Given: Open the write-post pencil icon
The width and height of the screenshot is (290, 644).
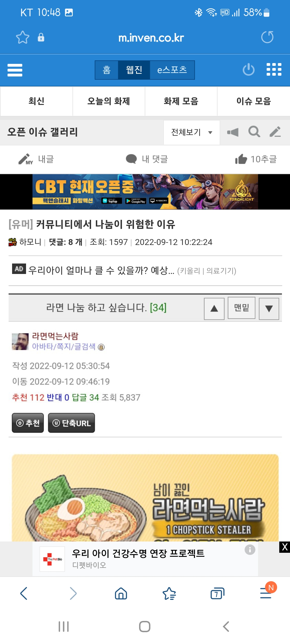Looking at the screenshot, I should pyautogui.click(x=275, y=132).
